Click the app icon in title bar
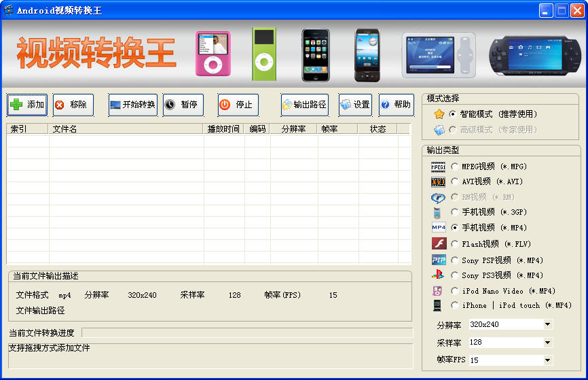This screenshot has width=588, height=380. click(8, 10)
